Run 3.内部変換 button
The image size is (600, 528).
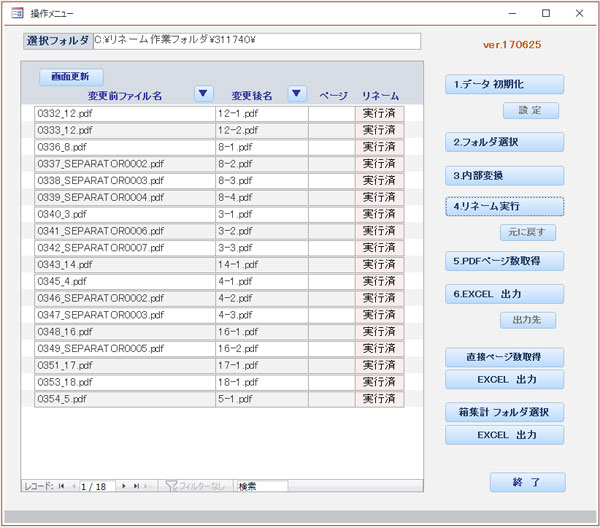click(504, 175)
